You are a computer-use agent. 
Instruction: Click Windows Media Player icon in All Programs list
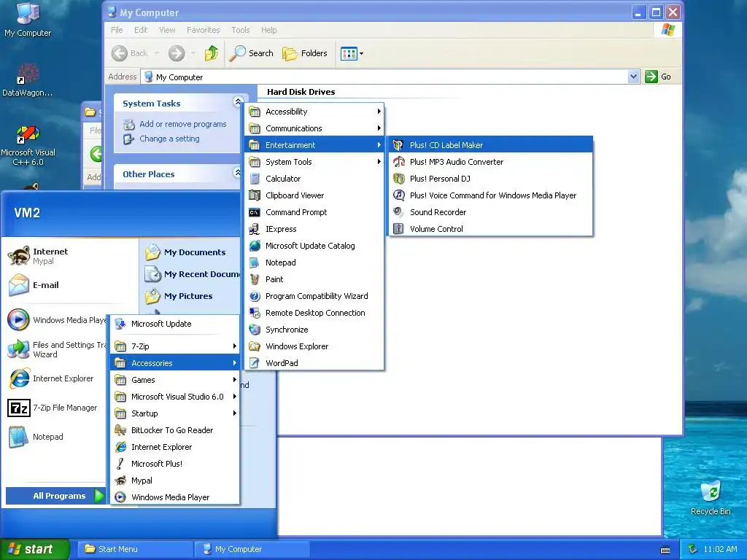pyautogui.click(x=120, y=497)
